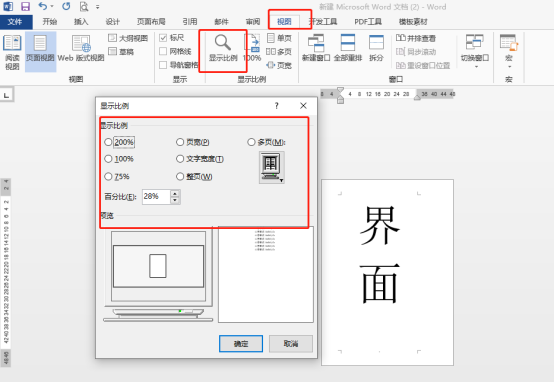The width and height of the screenshot is (554, 383).
Task: Select the 75% radio button
Action: point(108,176)
